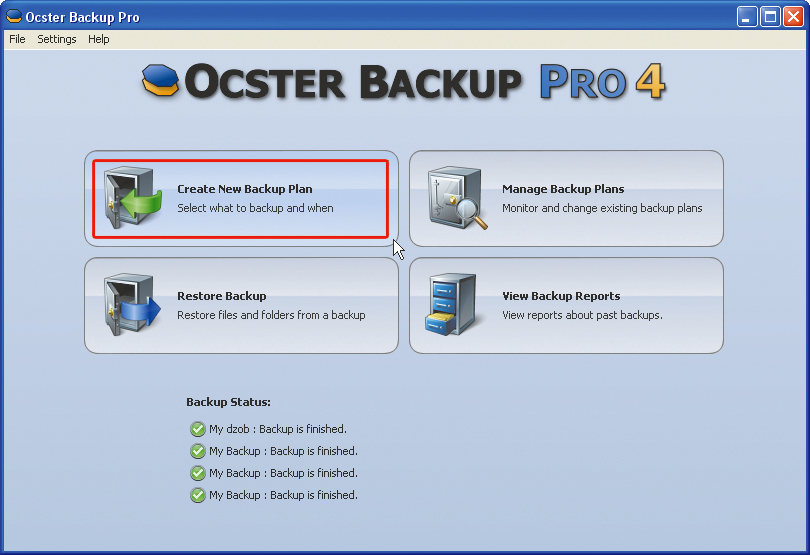Viewport: 810px width, 555px height.
Task: Click the Ocster hexagon logo in header
Action: (160, 81)
